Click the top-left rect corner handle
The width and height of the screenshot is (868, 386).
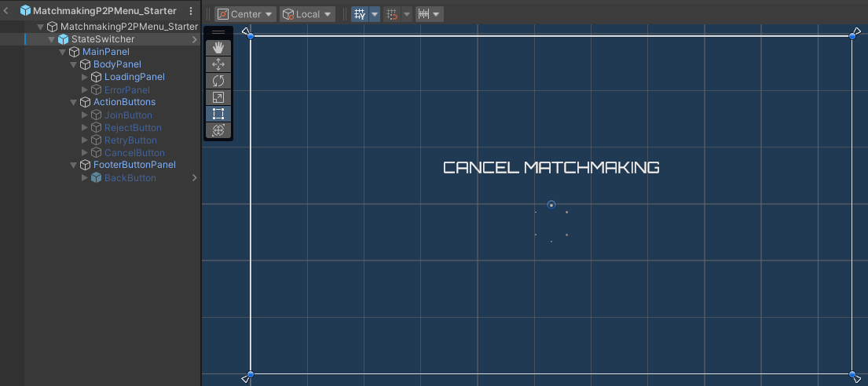click(x=251, y=36)
